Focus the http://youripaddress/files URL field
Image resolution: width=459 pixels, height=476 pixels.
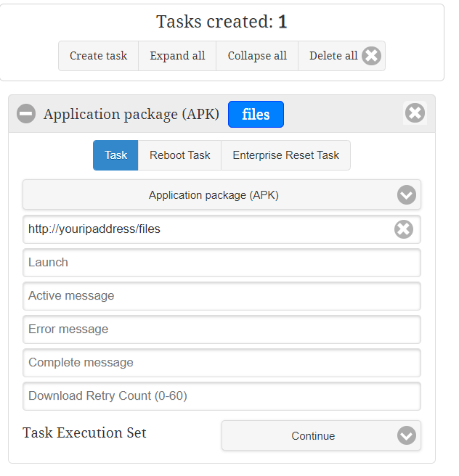pos(222,229)
